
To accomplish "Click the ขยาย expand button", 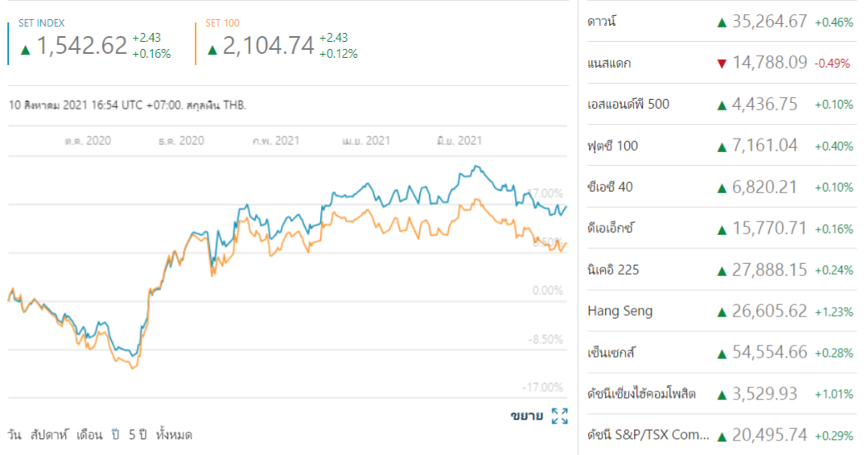I will click(x=526, y=416).
